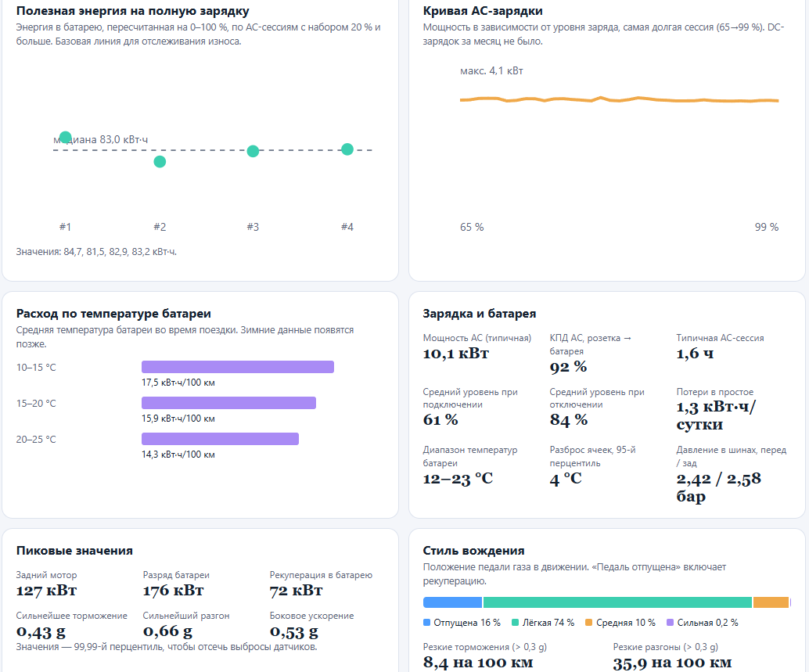
Task: Select the «176 кВт» battery discharge peak
Action: pos(174,591)
